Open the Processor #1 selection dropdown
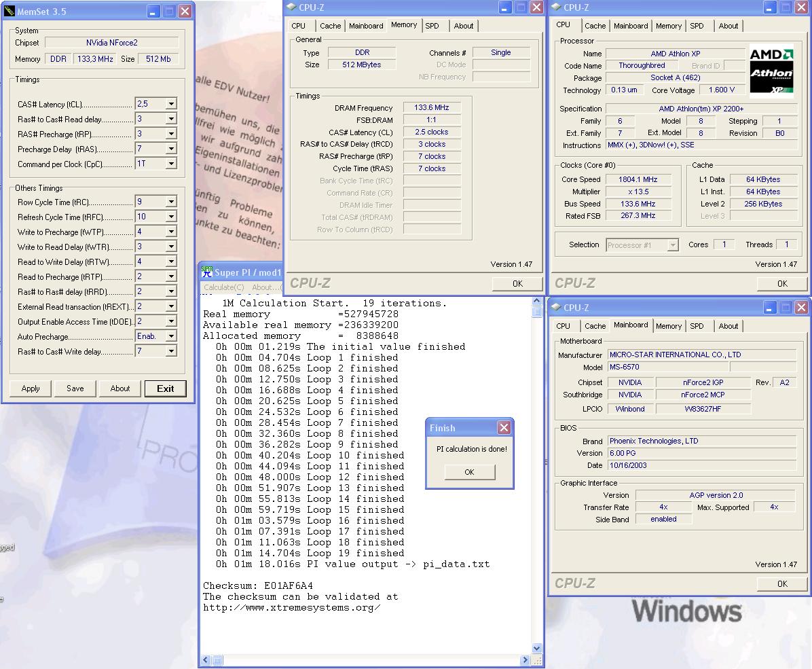The image size is (812, 669). click(x=673, y=245)
